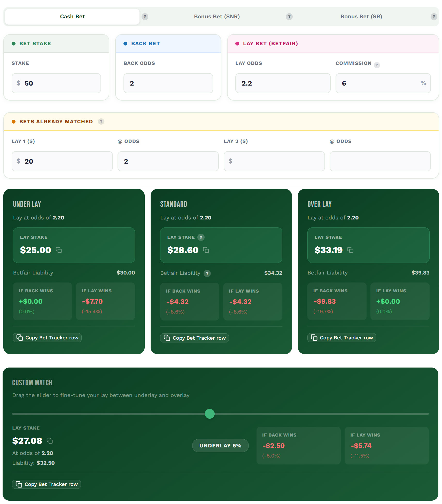
Task: Copy Bet Tracker row for Over Lay
Action: pos(342,338)
